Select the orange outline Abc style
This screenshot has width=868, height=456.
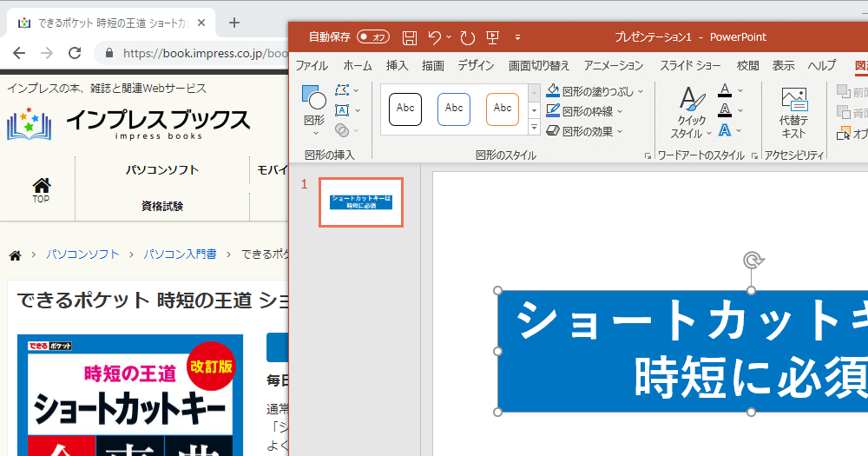pos(503,109)
